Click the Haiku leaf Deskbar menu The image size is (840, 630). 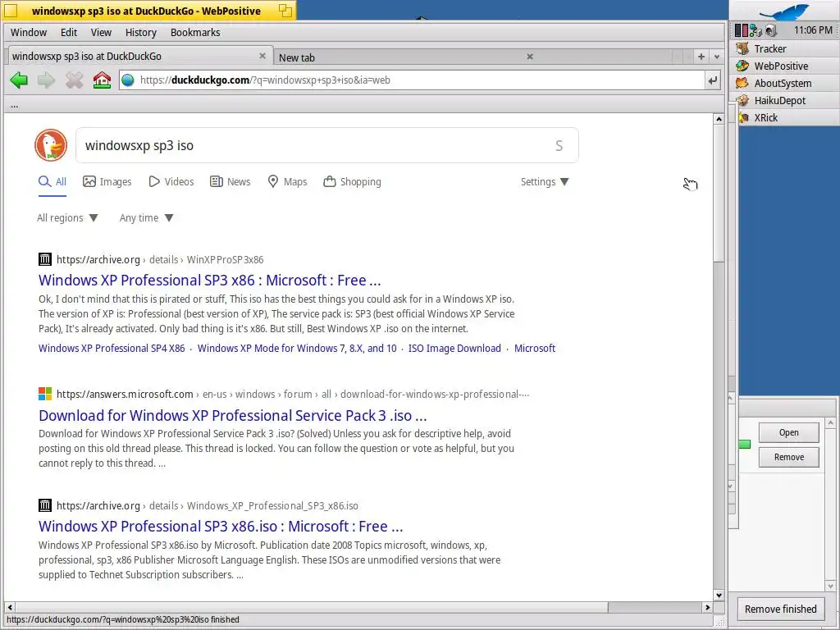pyautogui.click(x=784, y=11)
